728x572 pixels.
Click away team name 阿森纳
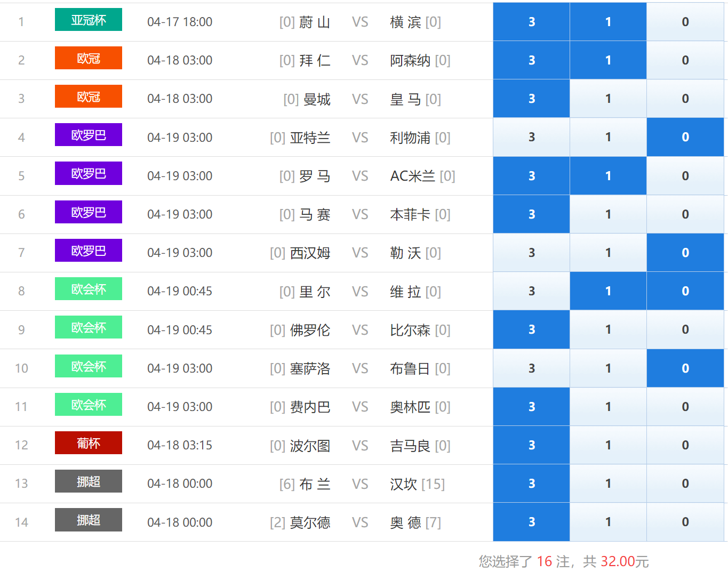tap(410, 60)
